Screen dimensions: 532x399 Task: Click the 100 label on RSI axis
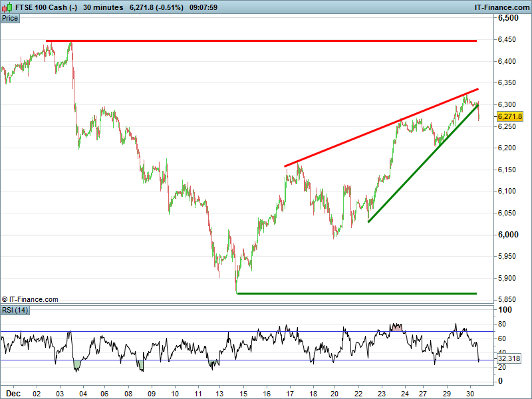click(x=505, y=311)
